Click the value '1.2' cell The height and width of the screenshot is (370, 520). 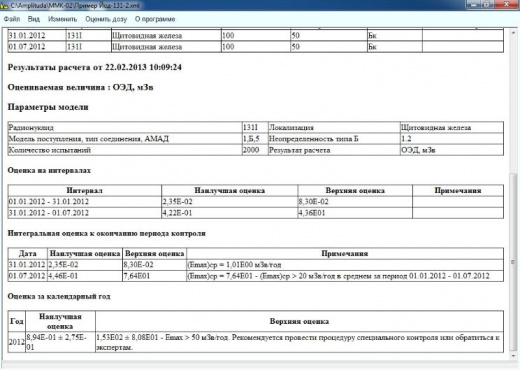click(x=452, y=139)
